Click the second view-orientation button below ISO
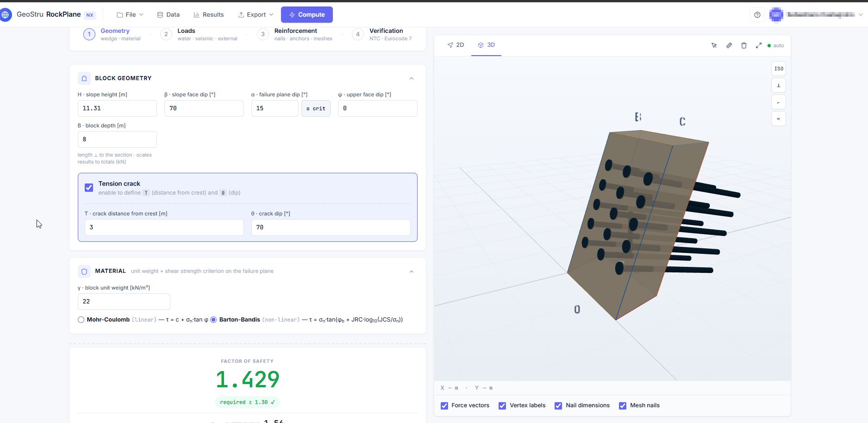This screenshot has width=868, height=423. [x=779, y=102]
